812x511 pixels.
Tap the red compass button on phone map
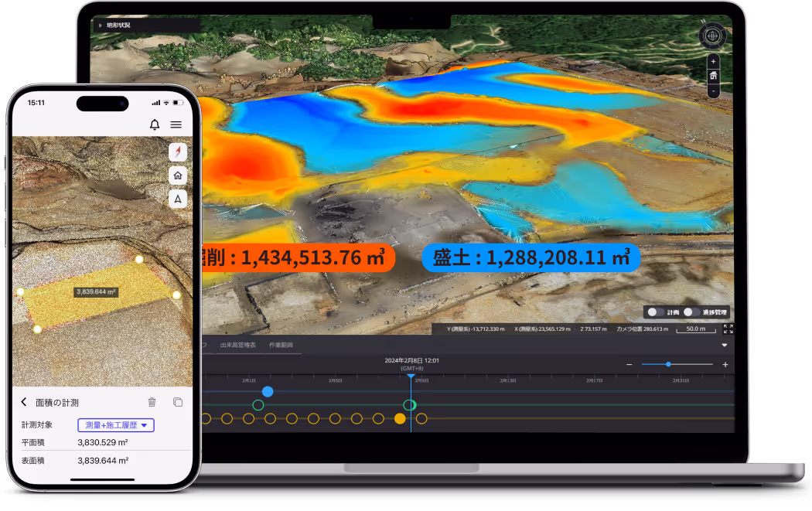178,152
